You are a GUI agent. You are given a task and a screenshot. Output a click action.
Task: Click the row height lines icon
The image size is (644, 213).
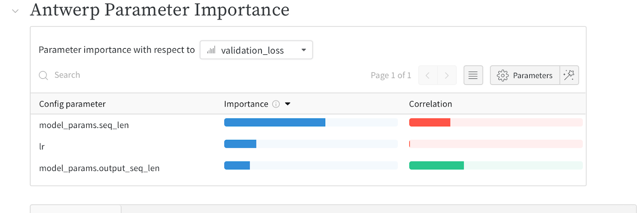click(x=473, y=75)
